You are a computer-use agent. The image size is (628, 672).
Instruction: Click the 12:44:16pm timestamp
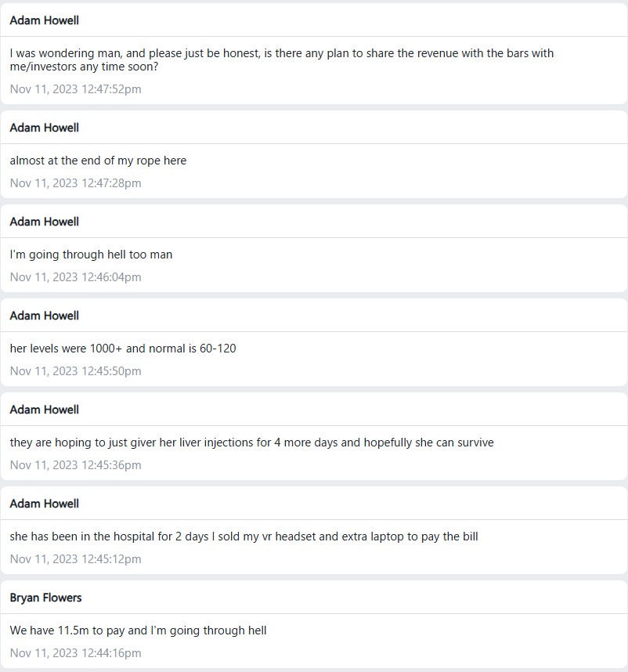75,653
